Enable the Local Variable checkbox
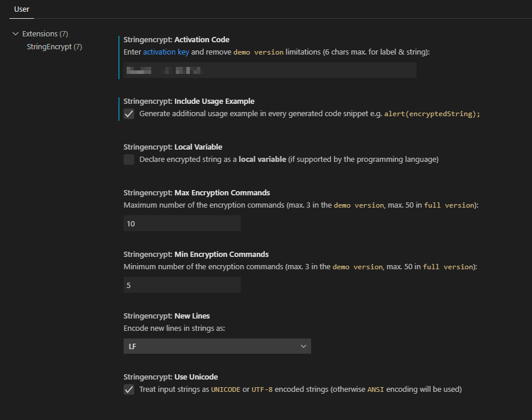The height and width of the screenshot is (420, 532). pyautogui.click(x=129, y=160)
